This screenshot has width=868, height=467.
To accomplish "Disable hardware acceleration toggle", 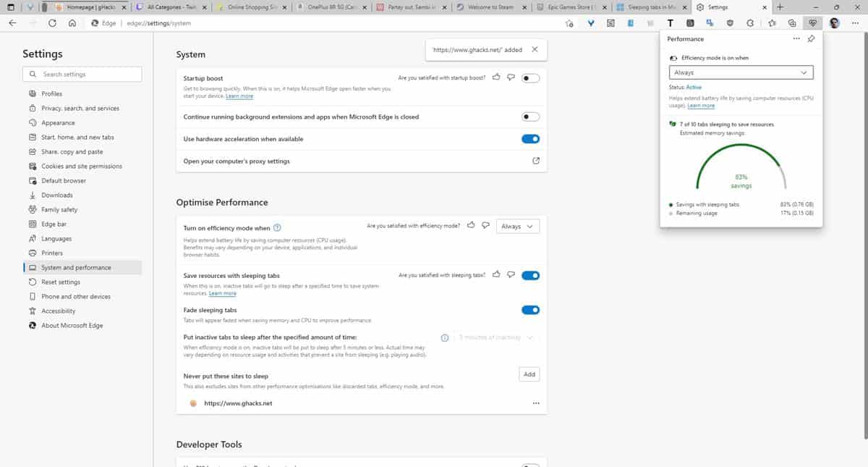I will pyautogui.click(x=530, y=138).
